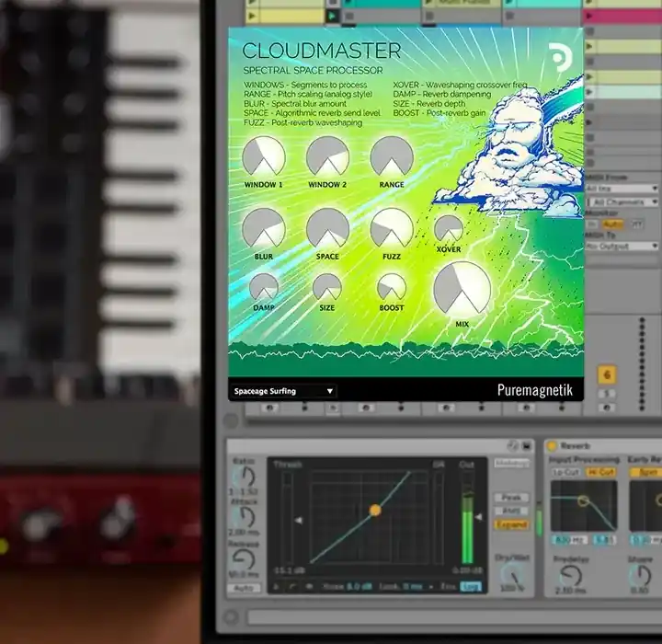Click the small XOVER crossover knob
The width and height of the screenshot is (662, 644).
coord(449,228)
